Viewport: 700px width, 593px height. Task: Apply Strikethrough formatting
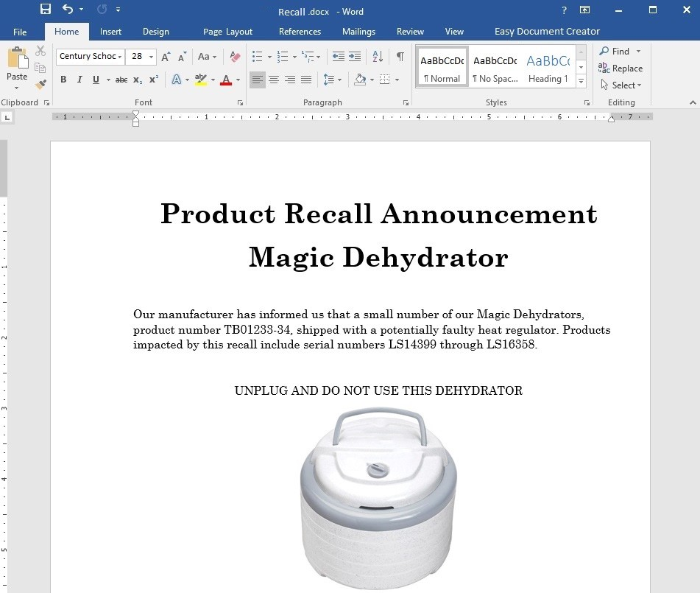coord(121,80)
